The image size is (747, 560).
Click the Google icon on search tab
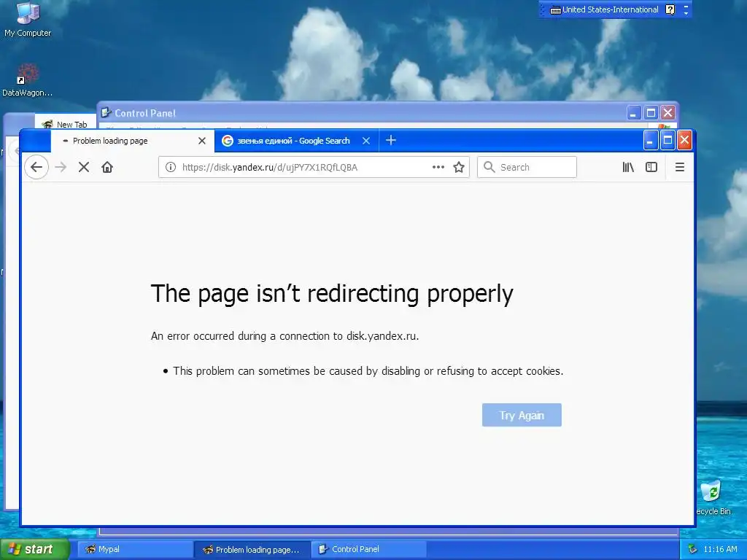point(228,141)
